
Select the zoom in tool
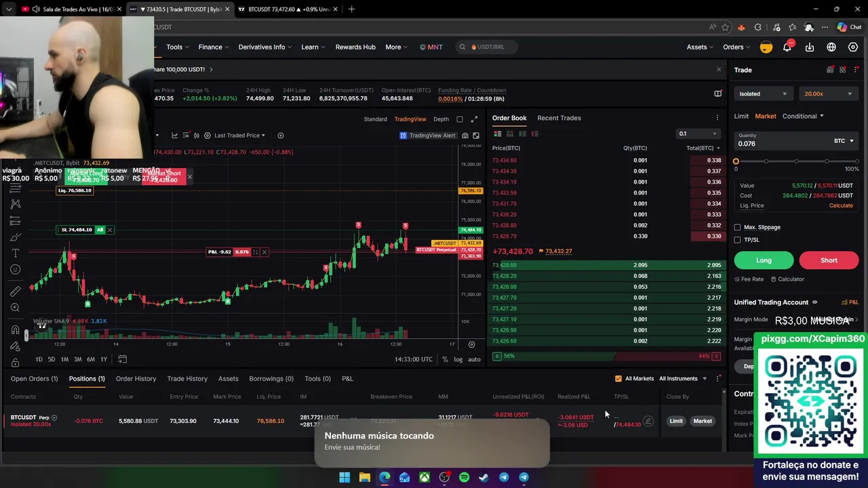coord(15,308)
